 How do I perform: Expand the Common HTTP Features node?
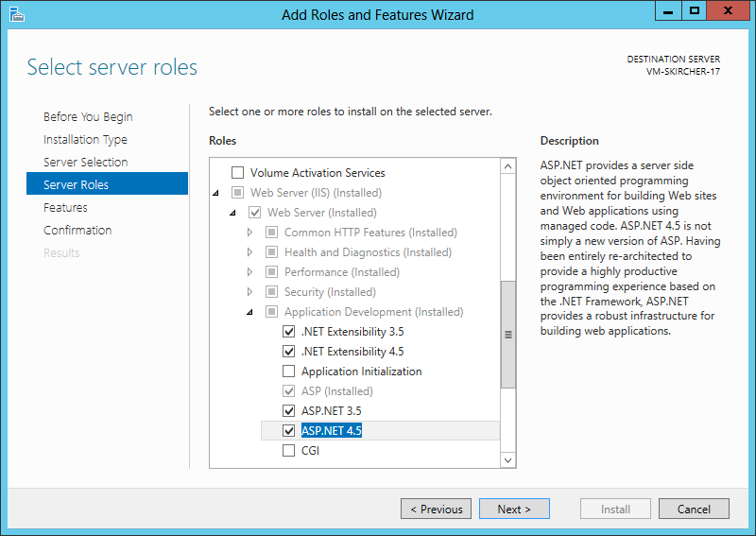click(x=249, y=233)
